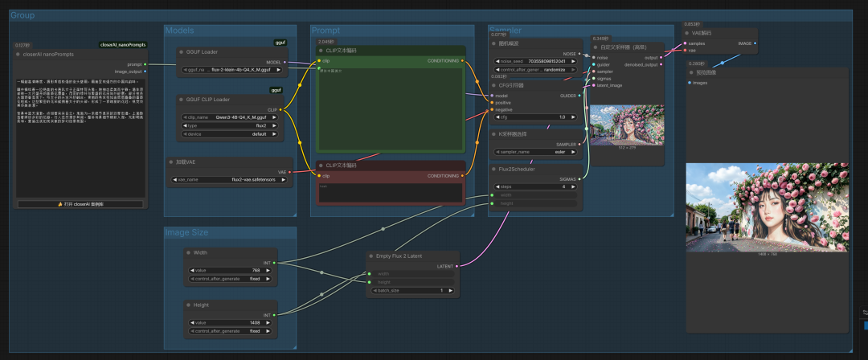Select the Image Size group title

186,232
